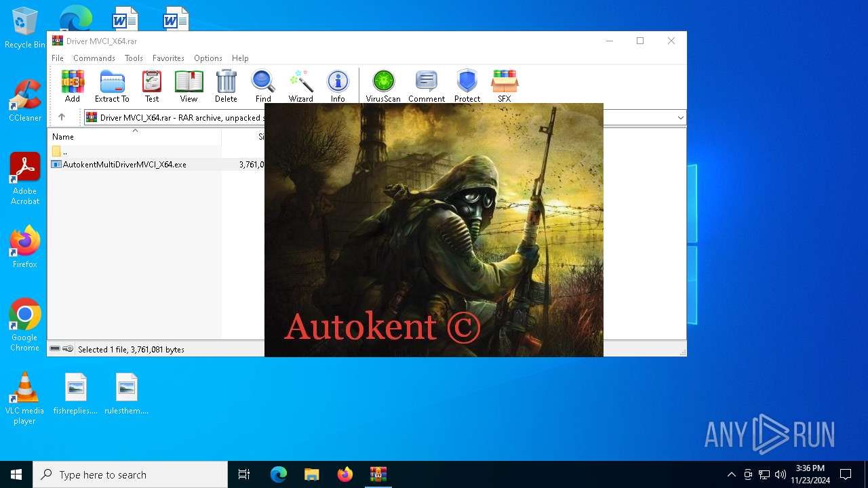Open Google Chrome desktop shortcut
Screen dimensions: 868x488
click(x=25, y=325)
